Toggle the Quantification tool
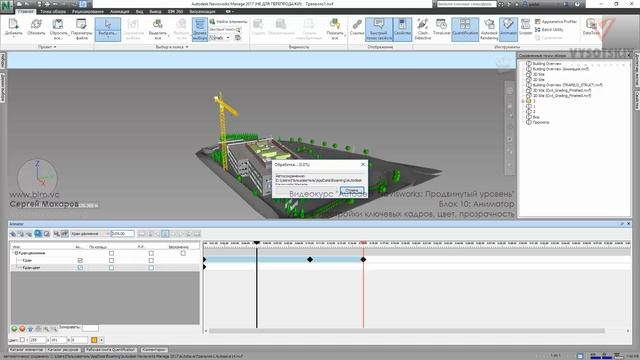The height and width of the screenshot is (360, 640). click(x=465, y=29)
